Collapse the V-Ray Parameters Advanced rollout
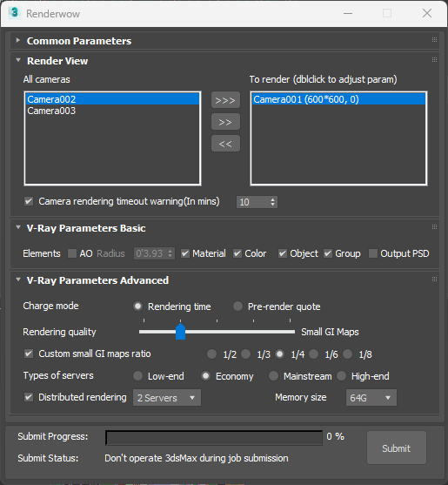The image size is (448, 485). click(18, 280)
